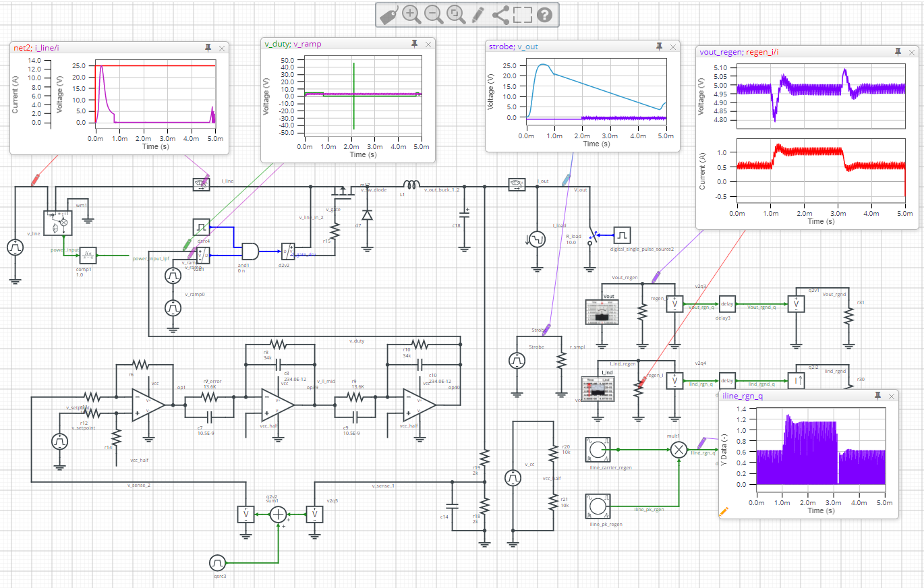This screenshot has height=588, width=924.
Task: Select the pencil edit tool in toolbar
Action: click(478, 15)
